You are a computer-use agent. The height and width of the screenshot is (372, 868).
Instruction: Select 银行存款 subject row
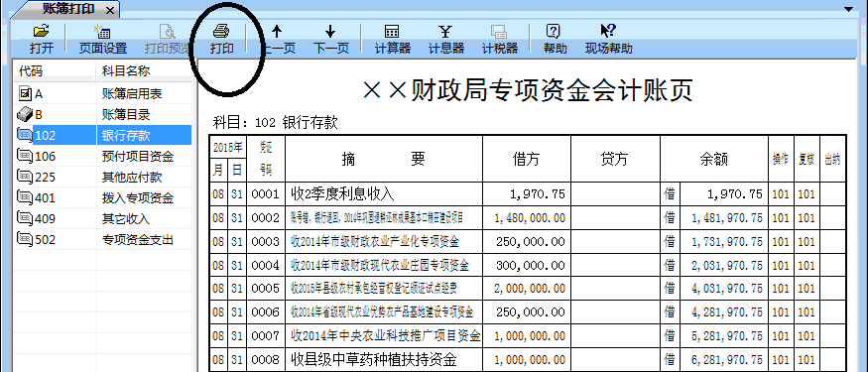click(x=103, y=136)
